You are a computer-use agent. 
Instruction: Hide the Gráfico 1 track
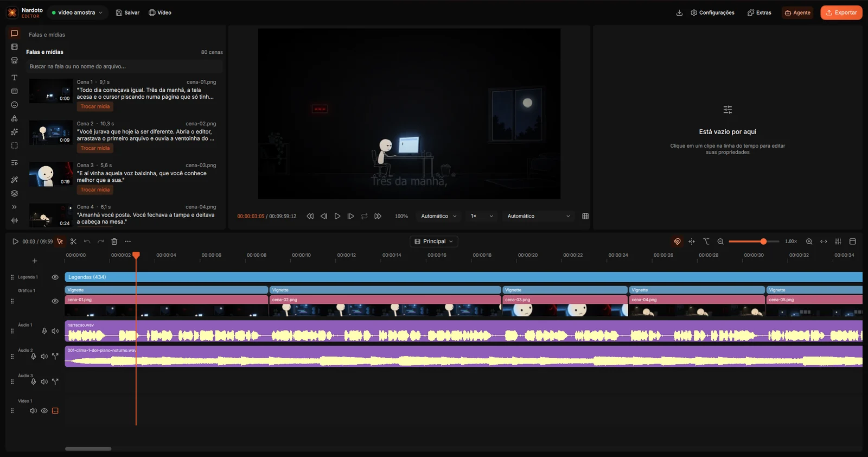[x=55, y=301]
